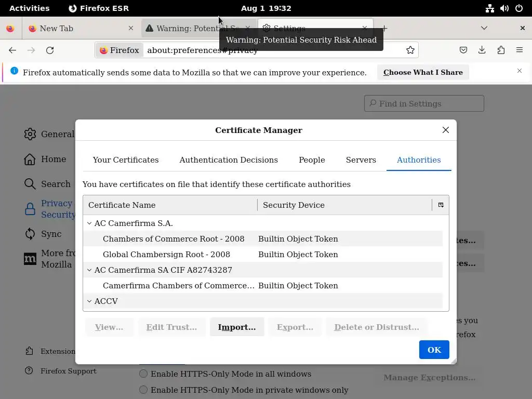Open the Extensions puzzle icon
This screenshot has width=532, height=399.
(501, 50)
